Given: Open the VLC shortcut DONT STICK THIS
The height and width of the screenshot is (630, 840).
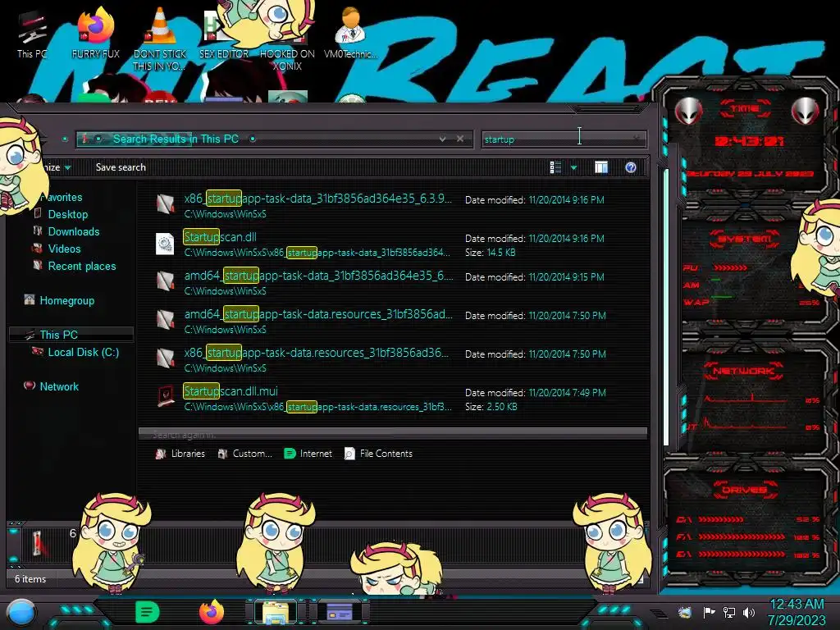Looking at the screenshot, I should (160, 39).
